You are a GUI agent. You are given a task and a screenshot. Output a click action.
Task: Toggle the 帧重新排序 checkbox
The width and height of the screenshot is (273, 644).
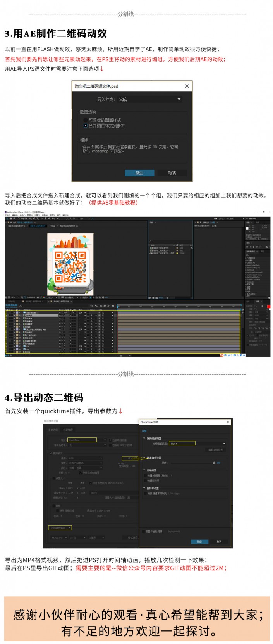click(x=145, y=481)
